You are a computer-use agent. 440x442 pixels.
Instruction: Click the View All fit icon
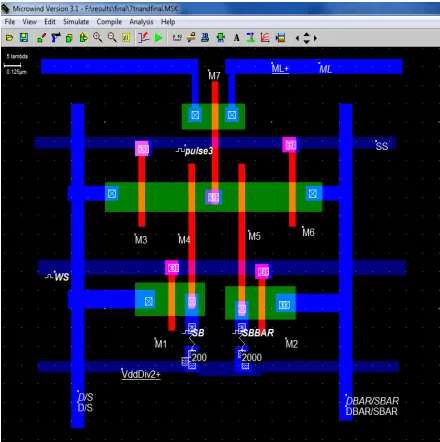[126, 38]
